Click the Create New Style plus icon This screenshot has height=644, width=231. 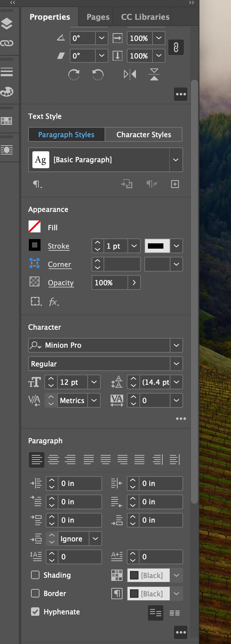point(175,184)
